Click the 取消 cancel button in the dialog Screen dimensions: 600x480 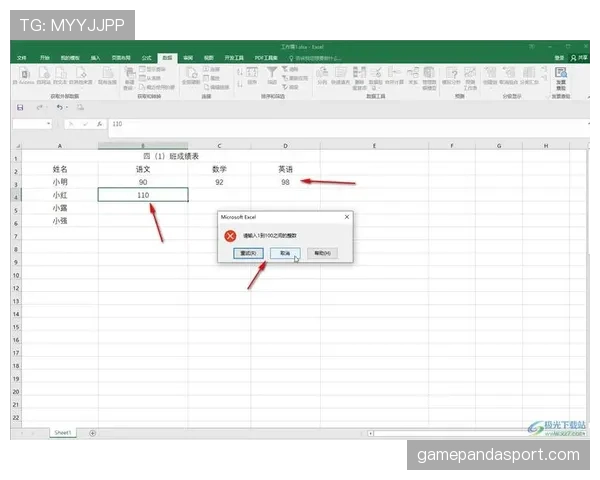285,253
